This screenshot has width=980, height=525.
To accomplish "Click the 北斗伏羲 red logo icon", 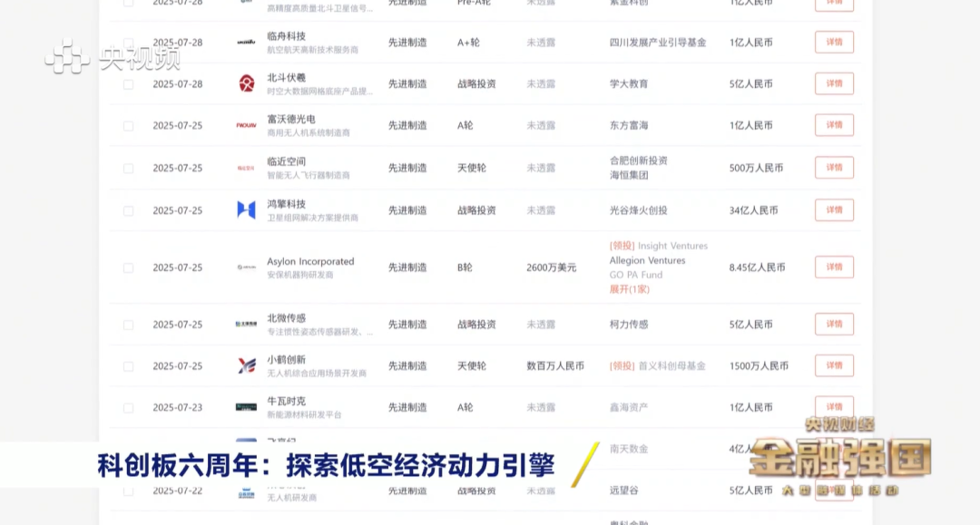I will 247,83.
